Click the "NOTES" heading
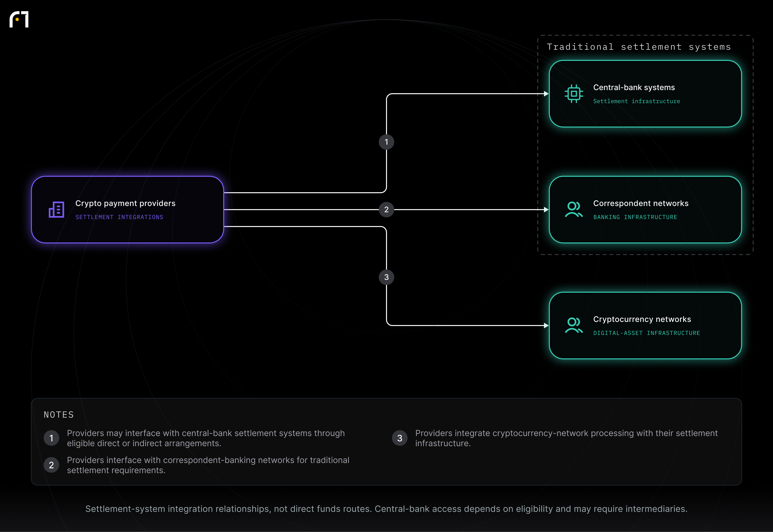This screenshot has width=773, height=532. click(59, 415)
